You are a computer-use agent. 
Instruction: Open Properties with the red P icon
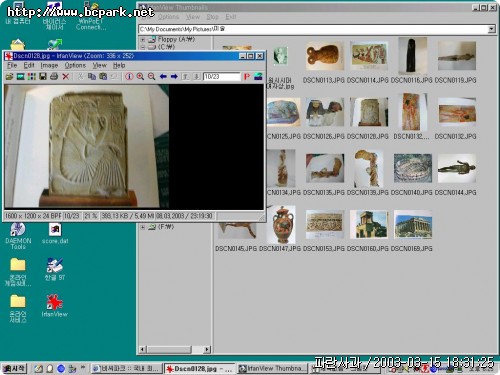[x=247, y=77]
